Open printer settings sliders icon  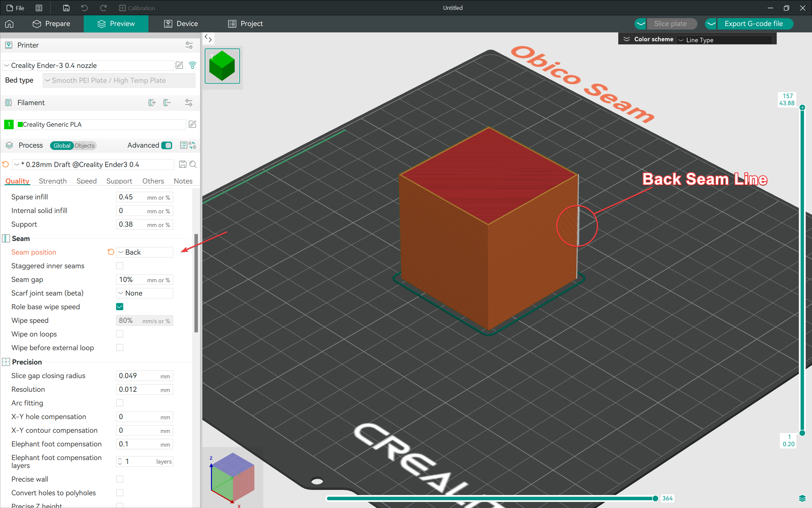pos(189,45)
